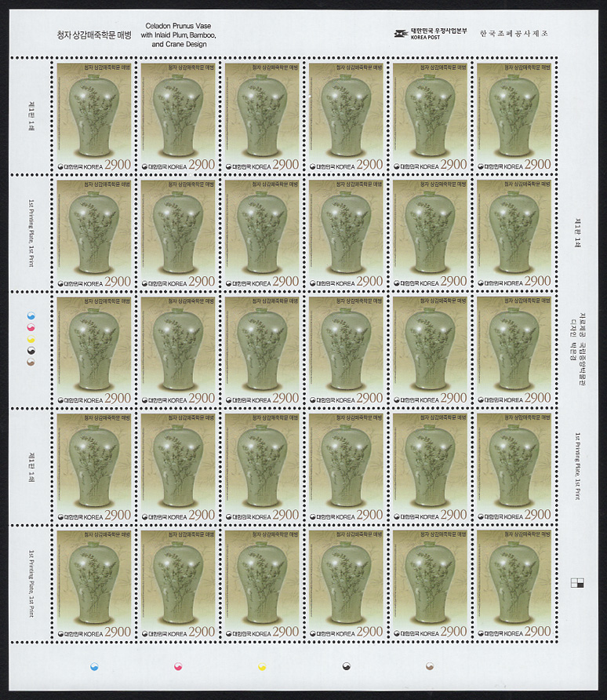Select the magenta taegeuk dot in bottom margin
The width and height of the screenshot is (607, 700).
coord(178,666)
